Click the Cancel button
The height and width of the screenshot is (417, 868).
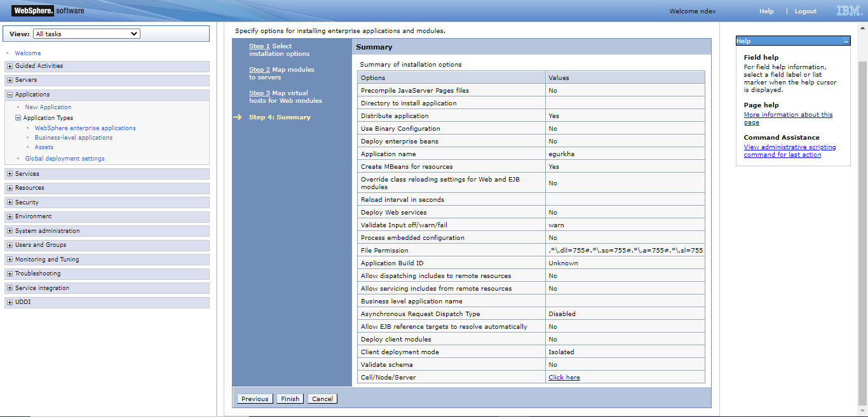(x=322, y=399)
